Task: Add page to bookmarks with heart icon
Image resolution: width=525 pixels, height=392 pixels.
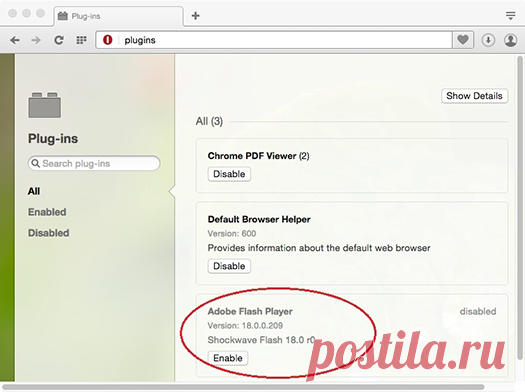Action: tap(463, 40)
